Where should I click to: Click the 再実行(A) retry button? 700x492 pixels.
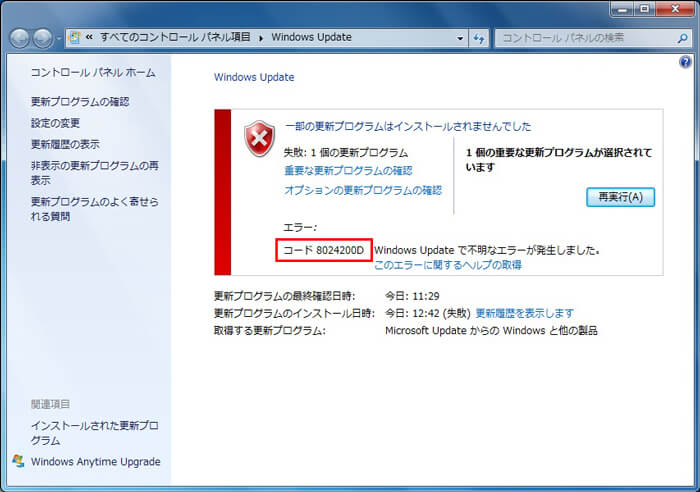pyautogui.click(x=620, y=197)
